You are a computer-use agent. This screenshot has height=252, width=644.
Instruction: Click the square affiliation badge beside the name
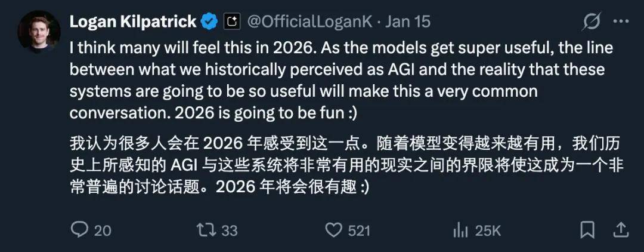pyautogui.click(x=232, y=23)
